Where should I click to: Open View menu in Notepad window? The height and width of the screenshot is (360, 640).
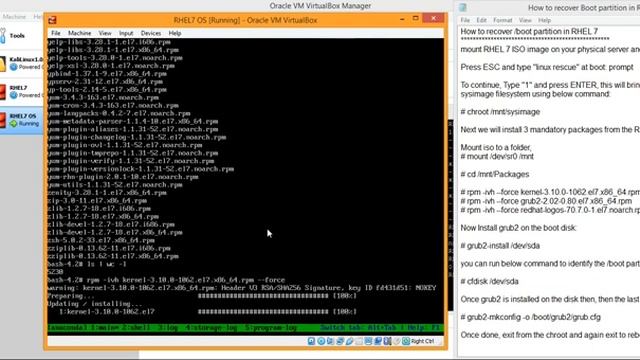[525, 20]
